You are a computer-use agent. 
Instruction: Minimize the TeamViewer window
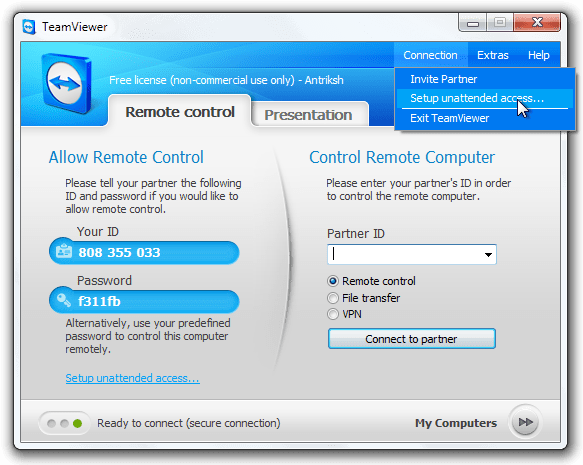[473, 23]
